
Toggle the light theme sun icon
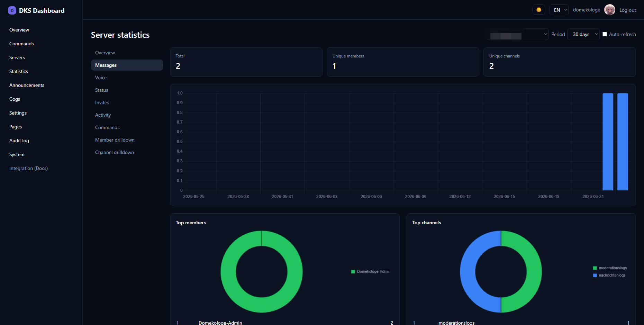[x=539, y=10]
